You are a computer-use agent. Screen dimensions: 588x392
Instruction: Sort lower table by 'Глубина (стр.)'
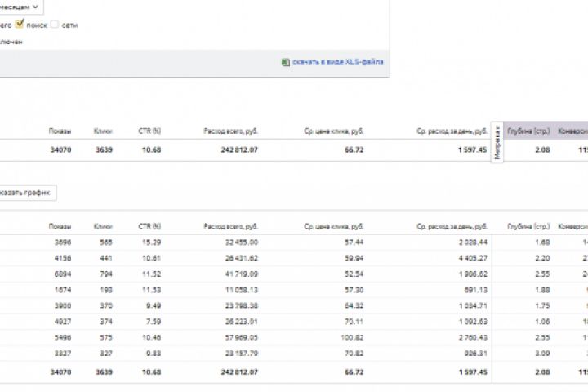click(x=526, y=226)
